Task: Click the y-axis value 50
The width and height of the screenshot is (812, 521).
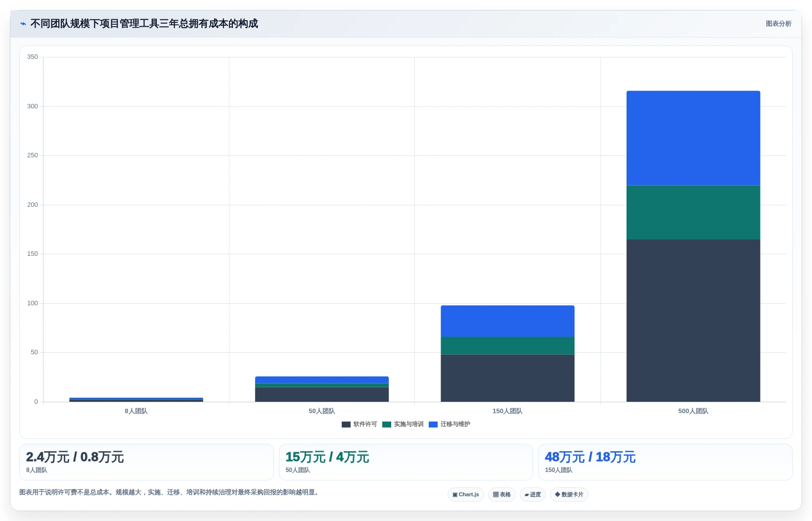Action: pos(34,352)
